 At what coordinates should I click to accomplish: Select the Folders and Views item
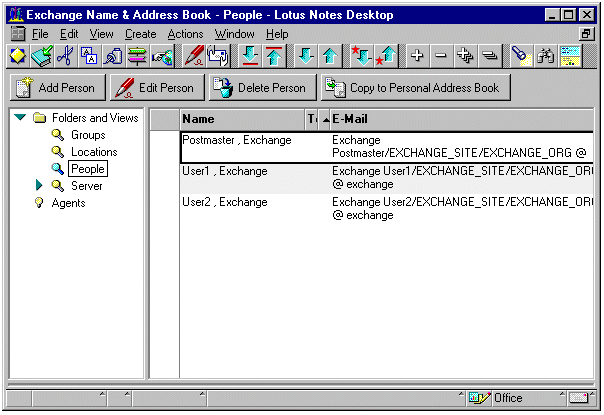pyautogui.click(x=95, y=118)
